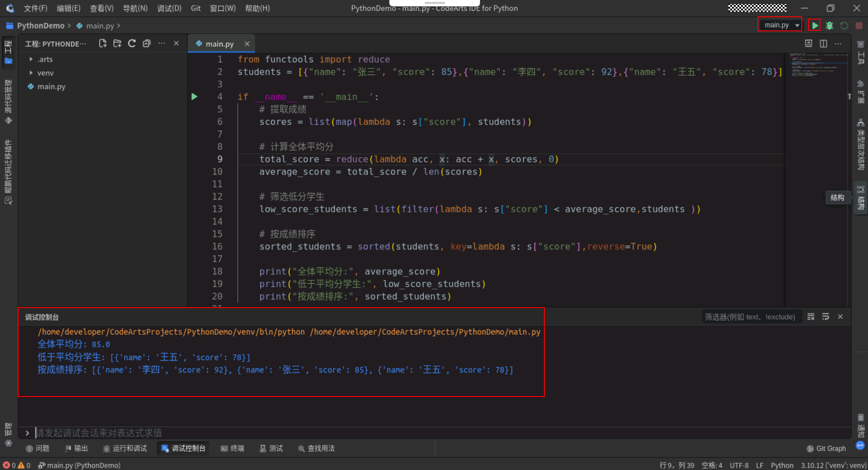Image resolution: width=868 pixels, height=470 pixels.
Task: Open the 调试(D) menu
Action: (169, 8)
